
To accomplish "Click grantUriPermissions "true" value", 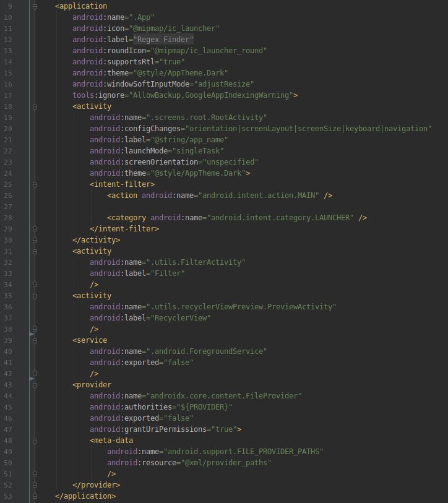I will (x=224, y=429).
